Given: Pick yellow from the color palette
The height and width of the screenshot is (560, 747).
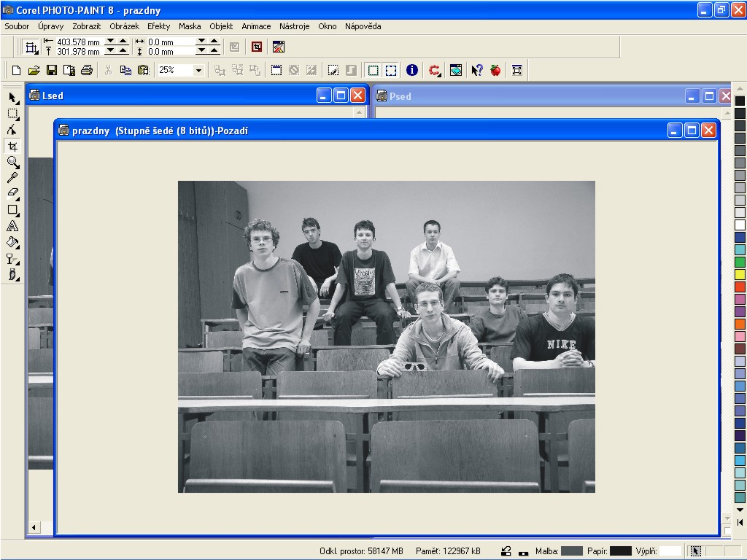Looking at the screenshot, I should (740, 274).
